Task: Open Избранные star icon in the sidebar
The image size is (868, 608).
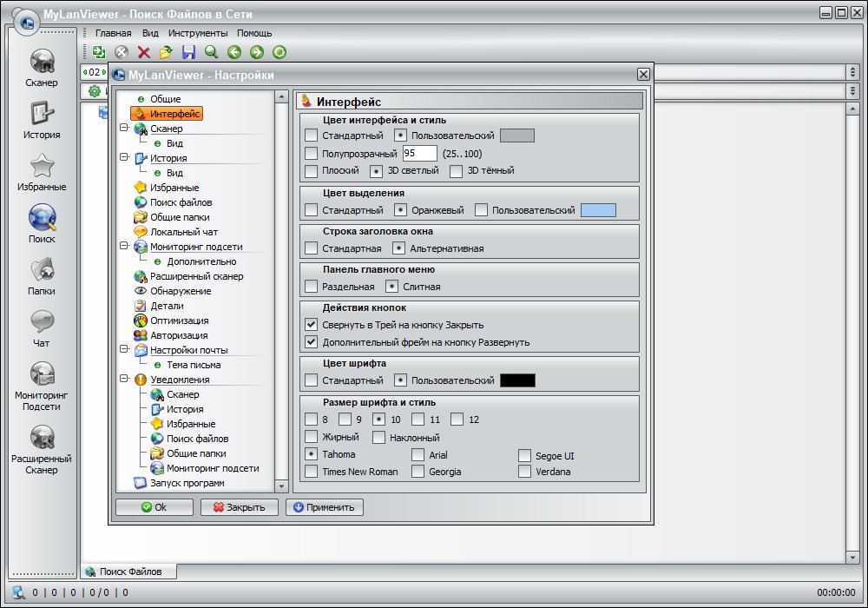Action: (42, 166)
